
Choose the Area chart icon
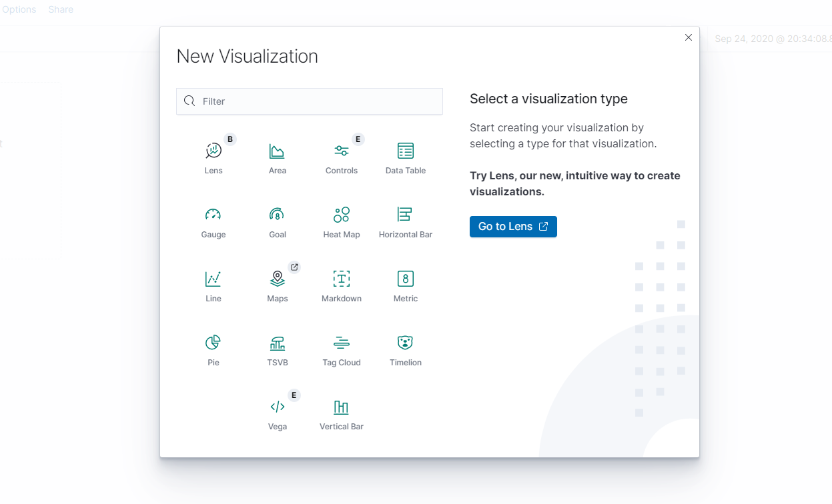coord(277,151)
